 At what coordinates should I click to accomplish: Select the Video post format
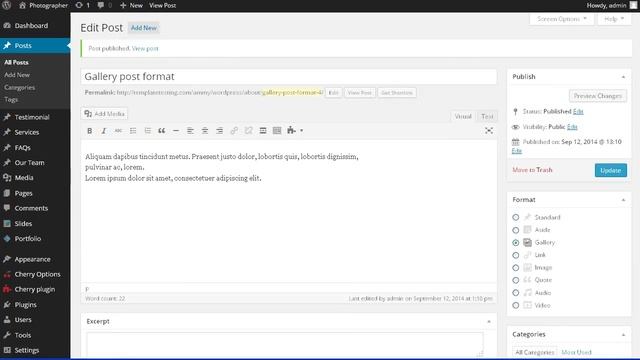click(516, 305)
